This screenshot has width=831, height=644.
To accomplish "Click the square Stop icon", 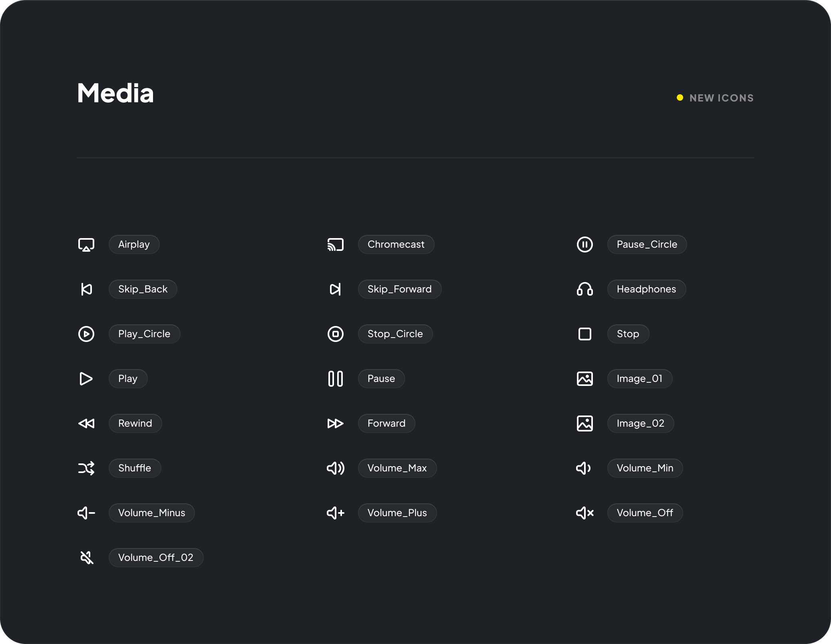I will [585, 334].
